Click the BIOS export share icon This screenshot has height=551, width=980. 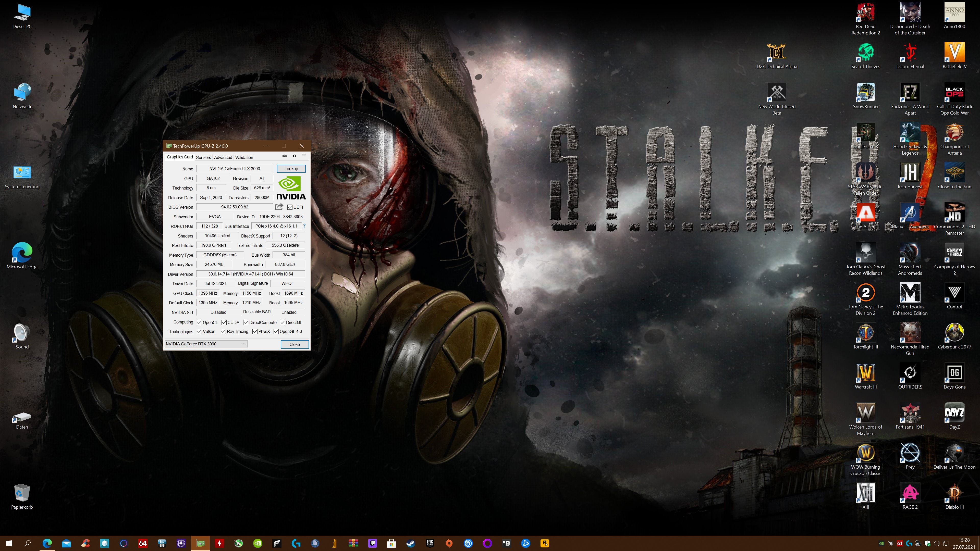point(279,207)
